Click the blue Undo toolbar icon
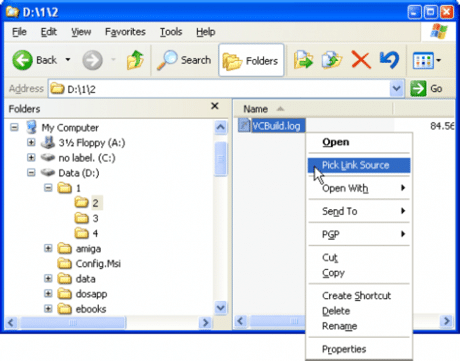This screenshot has height=361, width=460. pos(389,60)
